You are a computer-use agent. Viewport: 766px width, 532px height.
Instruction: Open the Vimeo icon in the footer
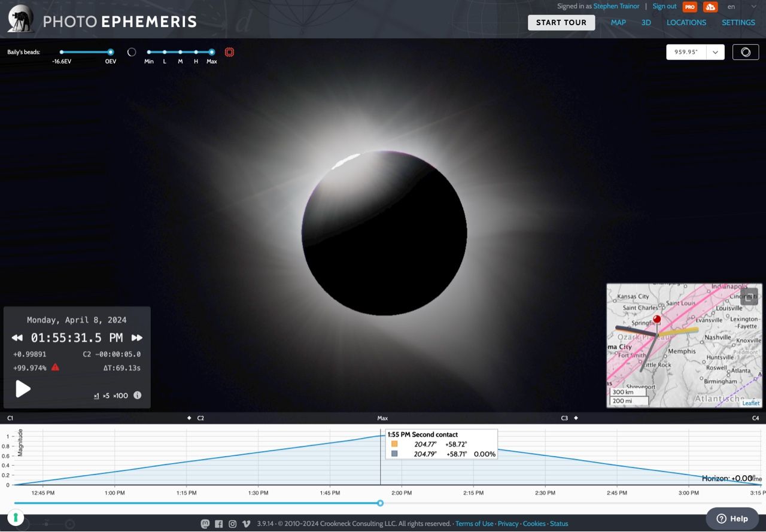coord(246,523)
